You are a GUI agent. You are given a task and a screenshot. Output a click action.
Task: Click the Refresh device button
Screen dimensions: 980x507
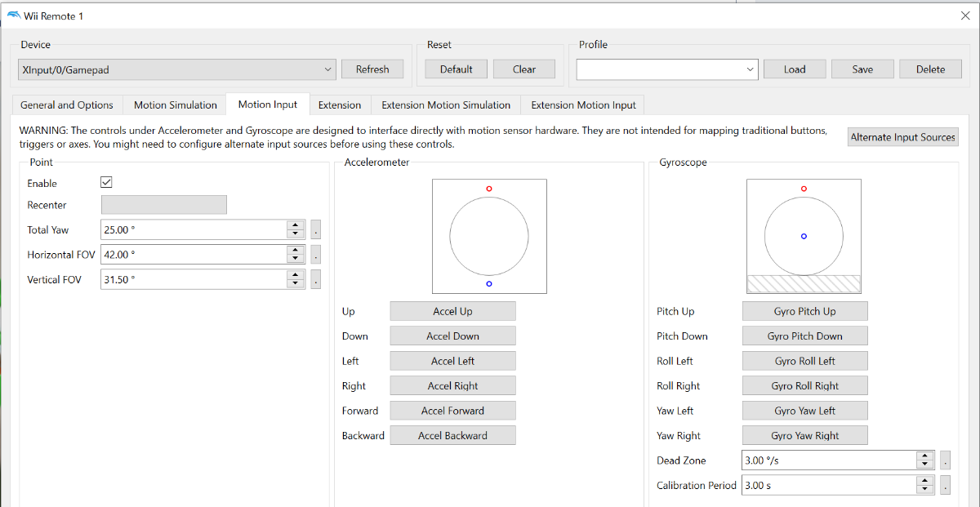(372, 69)
